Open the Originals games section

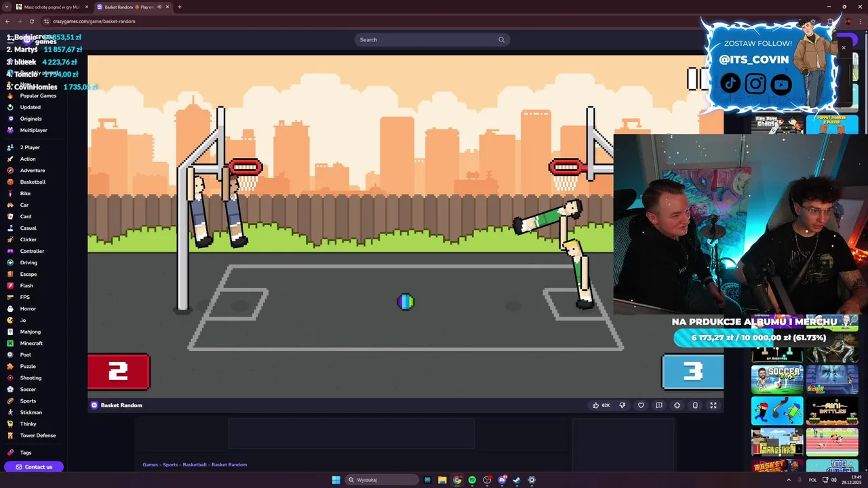[x=31, y=119]
